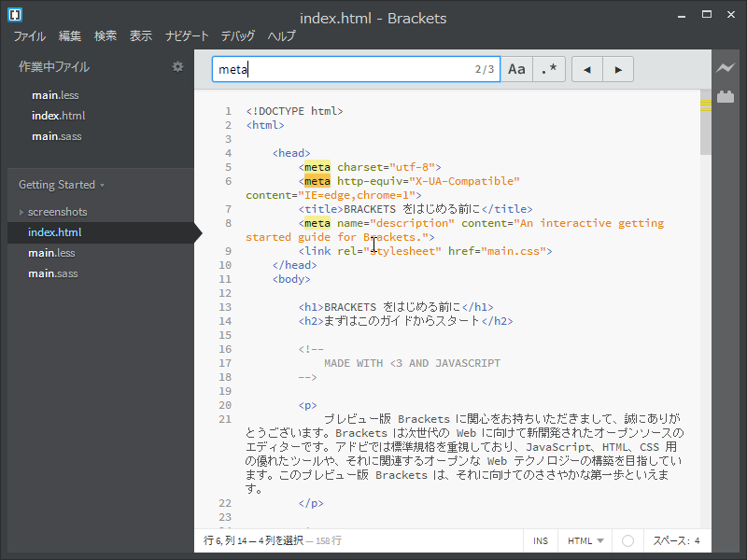Image resolution: width=747 pixels, height=560 pixels.
Task: Select main.sass in the project tree
Action: point(52,273)
